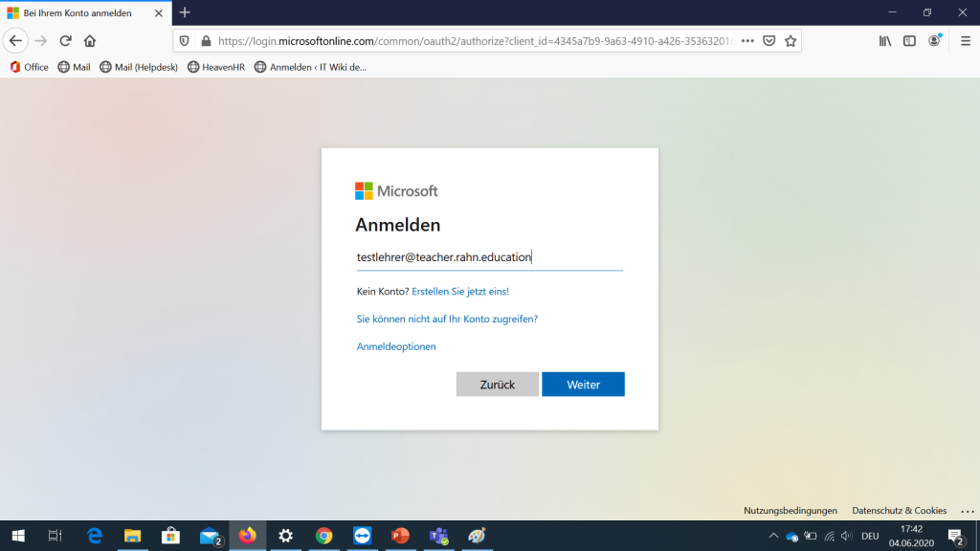Viewport: 980px width, 551px height.
Task: Launch Google Chrome from the taskbar
Action: pos(323,536)
